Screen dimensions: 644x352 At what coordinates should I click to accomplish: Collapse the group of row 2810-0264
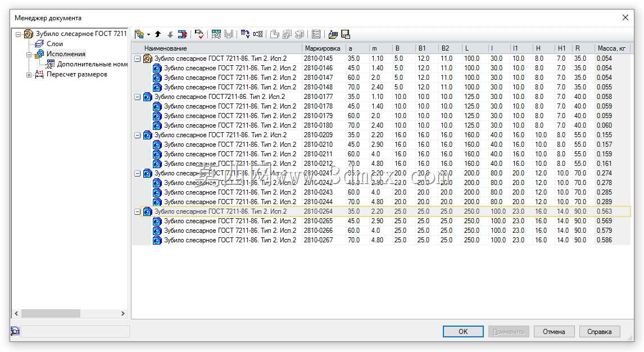pos(138,212)
